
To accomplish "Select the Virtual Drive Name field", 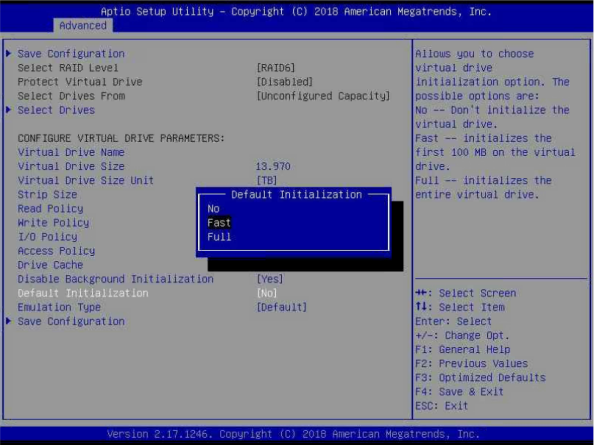I will (71, 152).
